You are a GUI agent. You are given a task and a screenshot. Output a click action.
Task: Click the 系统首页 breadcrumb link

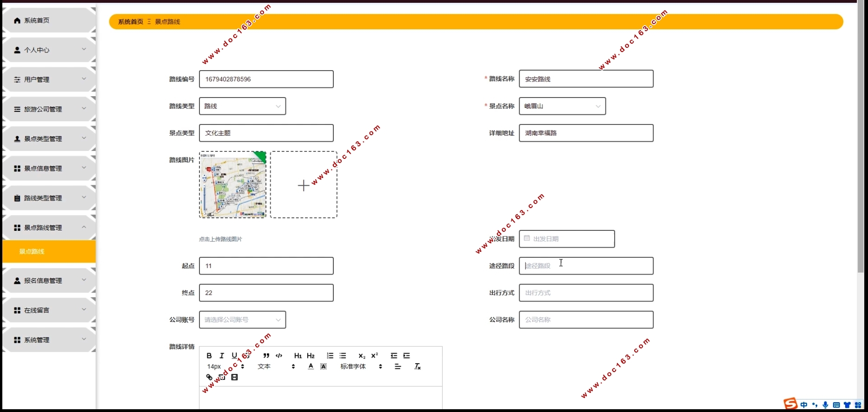pos(131,22)
